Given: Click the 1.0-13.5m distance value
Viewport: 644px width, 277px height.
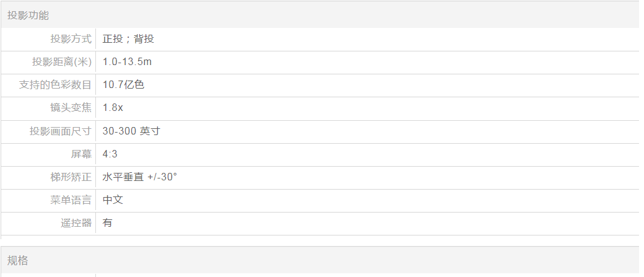Looking at the screenshot, I should point(127,62).
